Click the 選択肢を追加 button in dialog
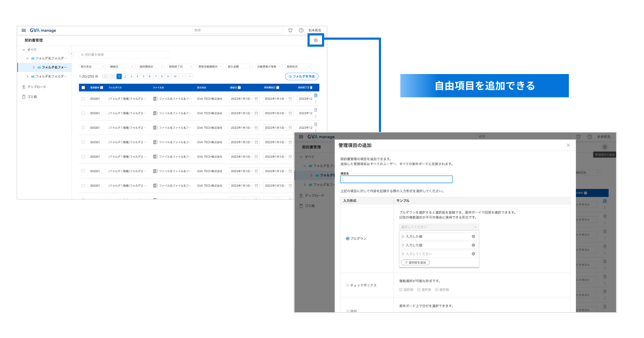This screenshot has height=338, width=644. click(x=415, y=262)
